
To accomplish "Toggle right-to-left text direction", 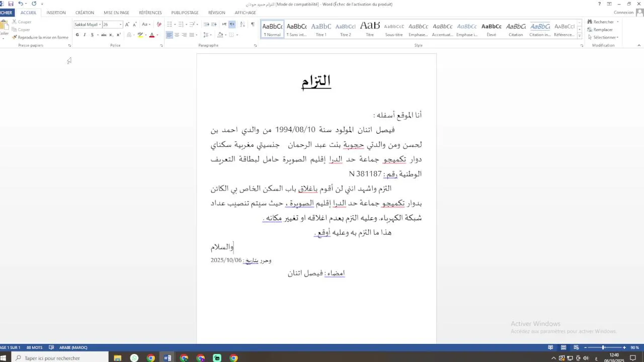I will click(232, 24).
